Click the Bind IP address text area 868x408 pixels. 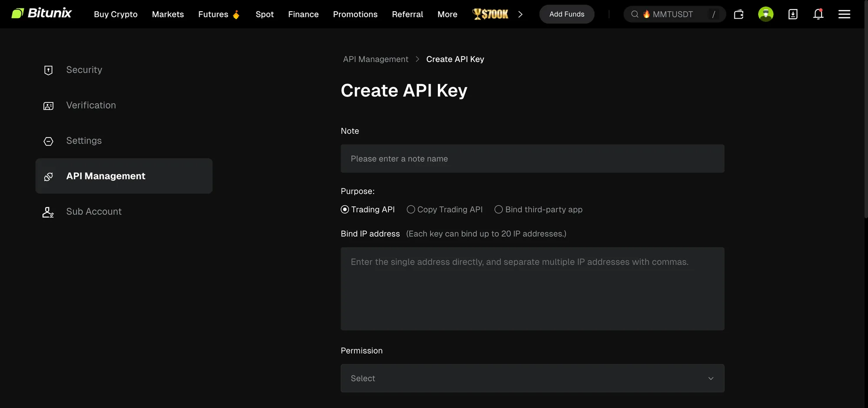(x=532, y=289)
